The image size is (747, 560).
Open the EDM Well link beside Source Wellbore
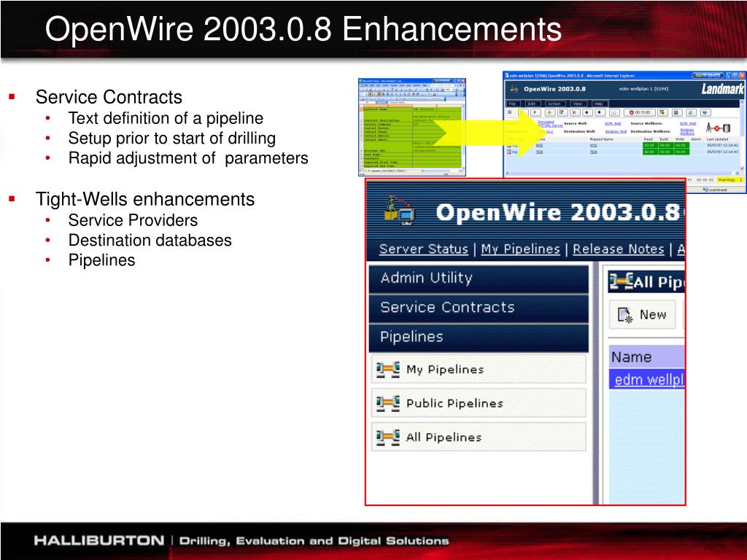coord(689,123)
